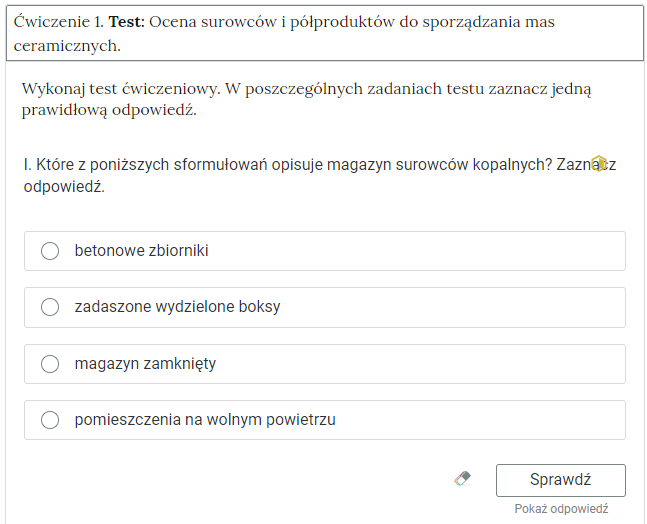Image resolution: width=647 pixels, height=524 pixels.
Task: Select the radio button for betonowe zbiorniki
Action: pos(50,251)
